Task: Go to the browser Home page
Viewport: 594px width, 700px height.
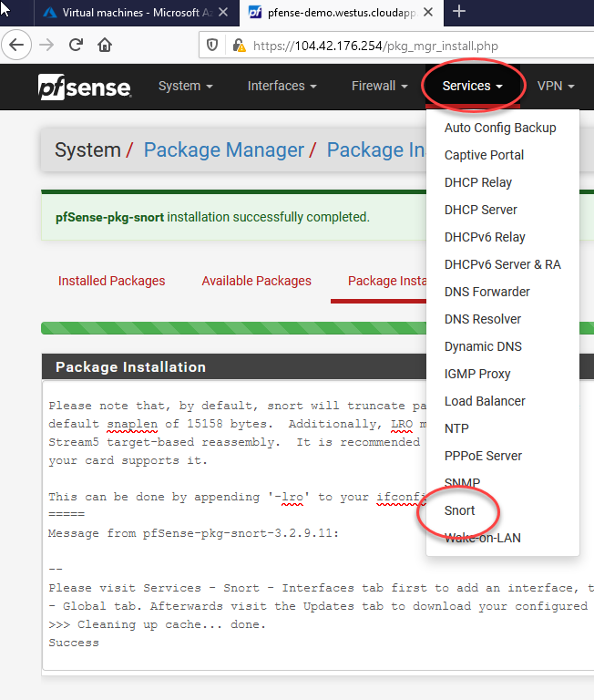Action: pos(105,45)
